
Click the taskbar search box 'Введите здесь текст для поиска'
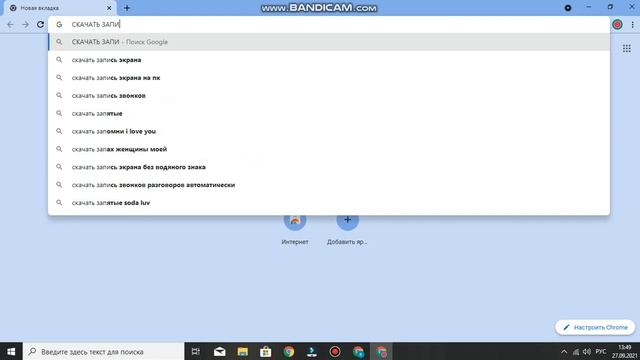(104, 351)
